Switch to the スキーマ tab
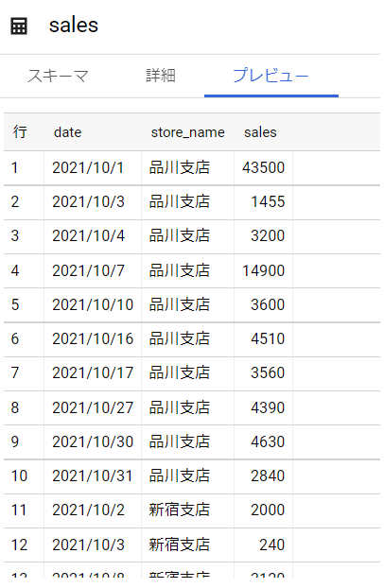Viewport: 384px width, 588px height. 58,76
